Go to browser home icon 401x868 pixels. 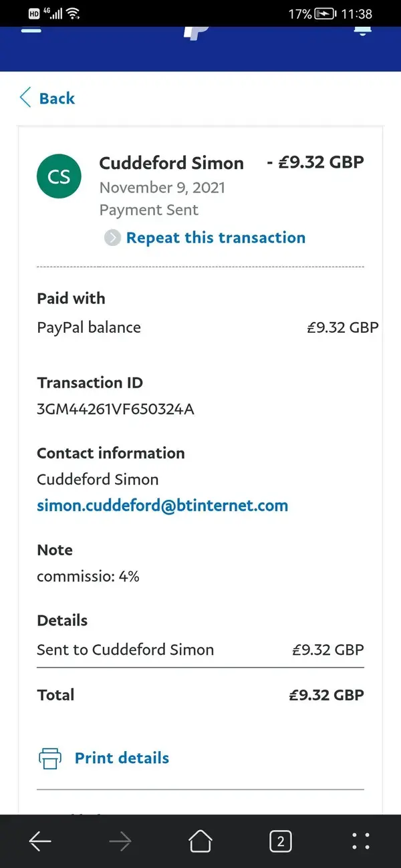[x=200, y=841]
